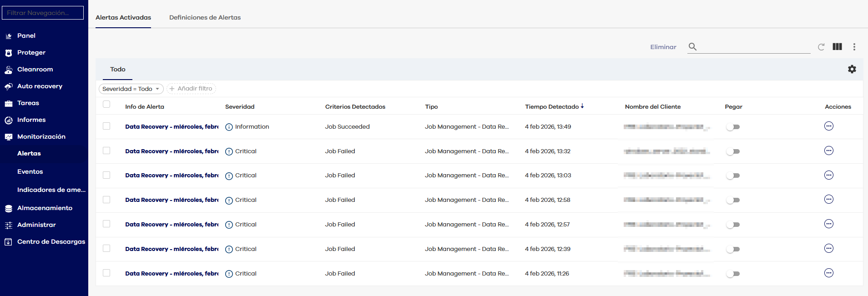Select the checkbox for the 13:03 alert
The height and width of the screenshot is (296, 868).
(x=106, y=175)
